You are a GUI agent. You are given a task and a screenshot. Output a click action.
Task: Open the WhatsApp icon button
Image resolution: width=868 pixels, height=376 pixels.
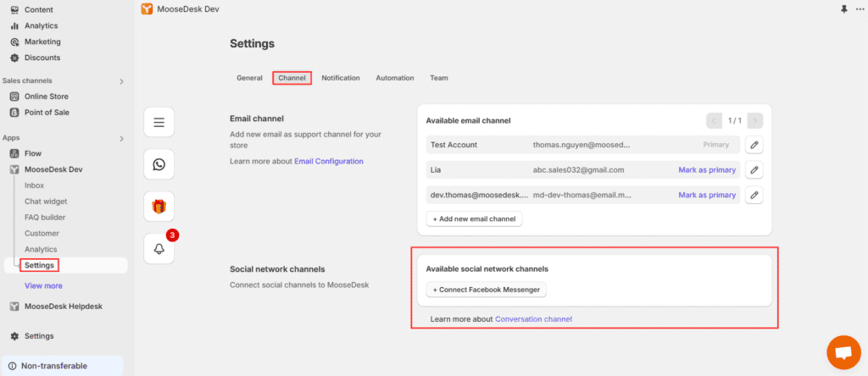tap(159, 164)
